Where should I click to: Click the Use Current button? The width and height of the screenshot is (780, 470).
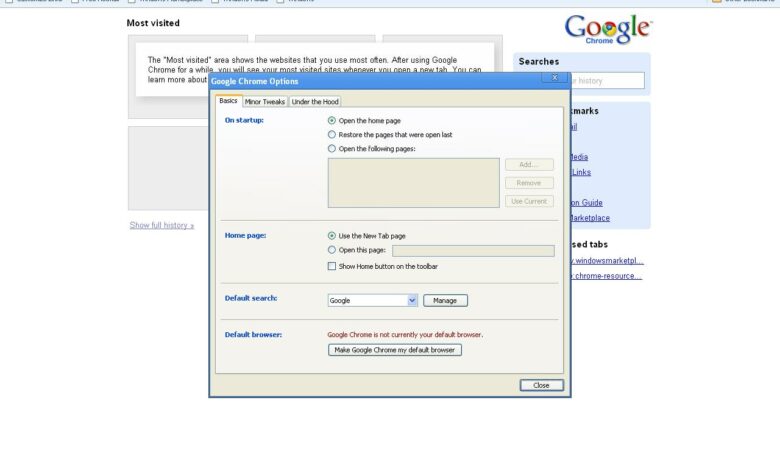[x=529, y=201]
